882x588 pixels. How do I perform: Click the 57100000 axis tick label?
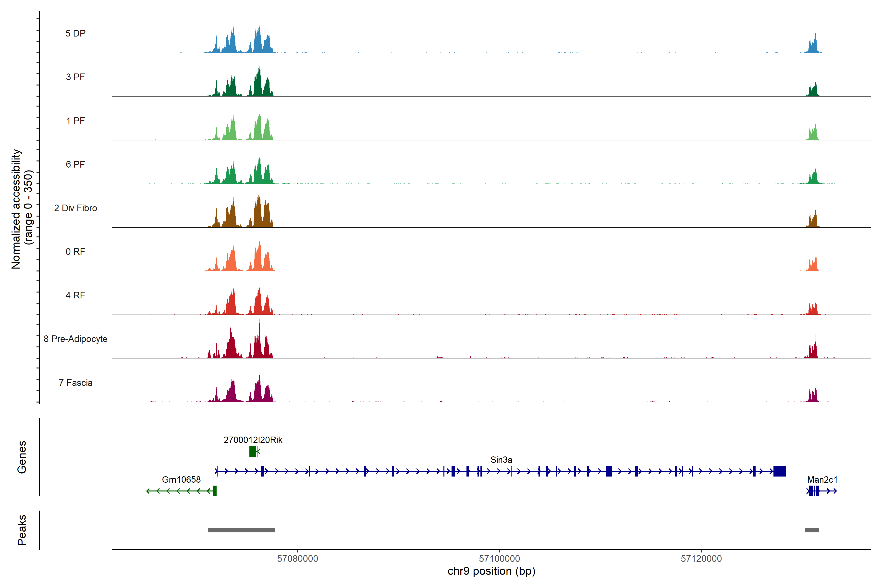pos(499,559)
